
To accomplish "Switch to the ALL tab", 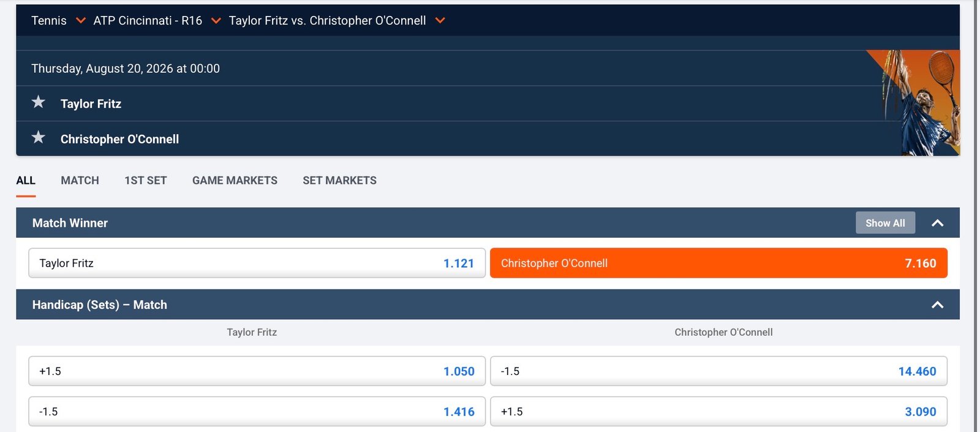I will click(x=26, y=181).
